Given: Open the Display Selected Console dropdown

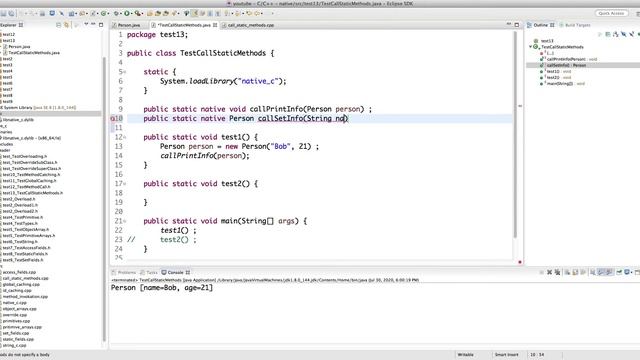Looking at the screenshot, I should pyautogui.click(x=632, y=272).
